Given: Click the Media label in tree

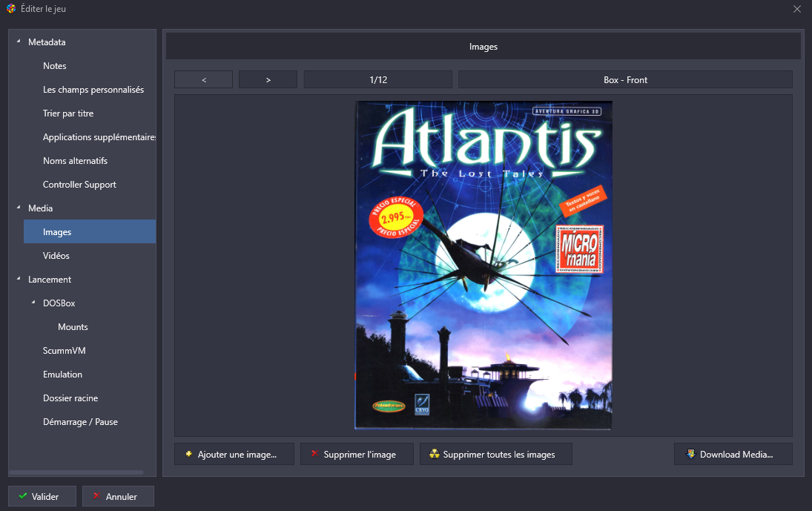Looking at the screenshot, I should pyautogui.click(x=40, y=208).
